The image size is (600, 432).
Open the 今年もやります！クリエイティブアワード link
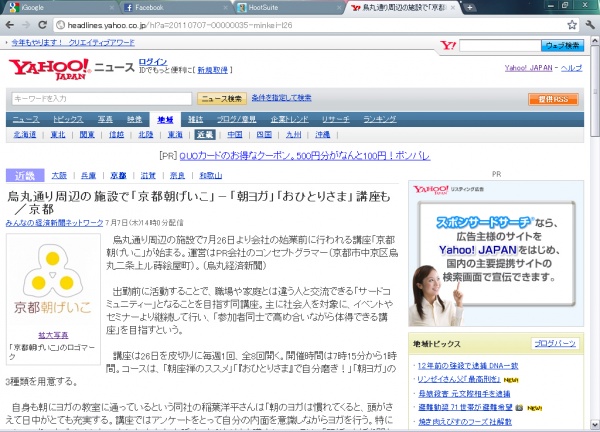coord(73,42)
